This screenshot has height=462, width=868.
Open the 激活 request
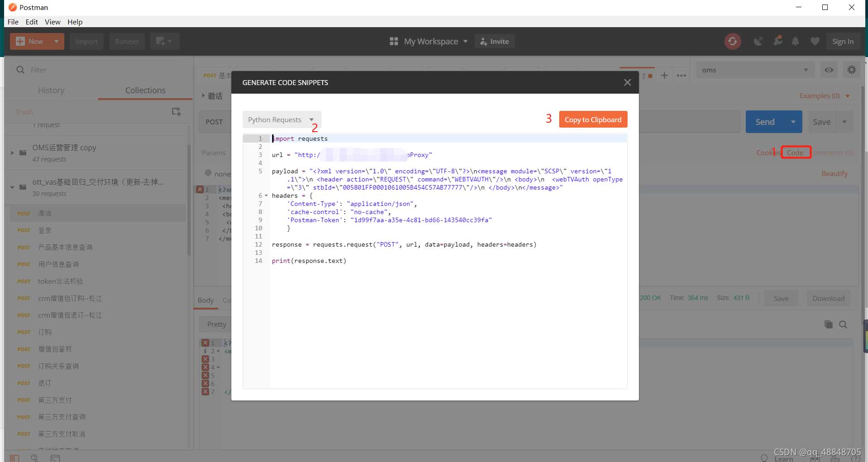pos(98,213)
